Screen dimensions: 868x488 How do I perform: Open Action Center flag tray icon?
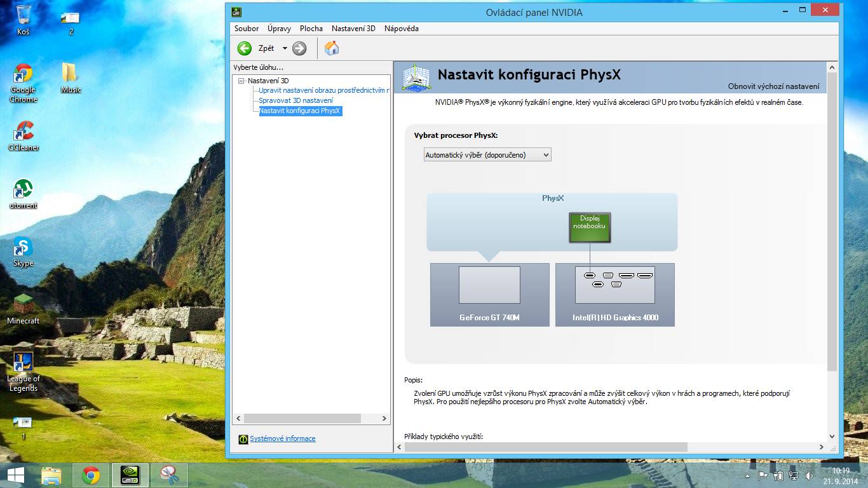(x=763, y=475)
